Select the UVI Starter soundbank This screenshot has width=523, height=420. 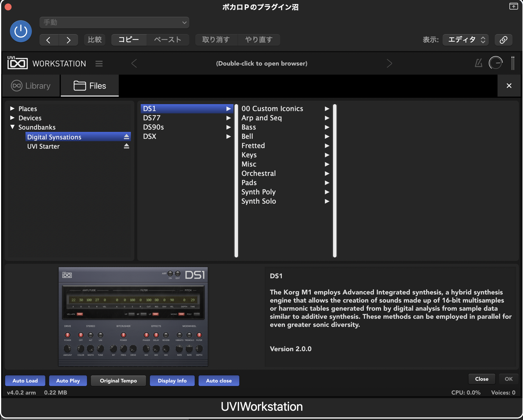[78, 146]
